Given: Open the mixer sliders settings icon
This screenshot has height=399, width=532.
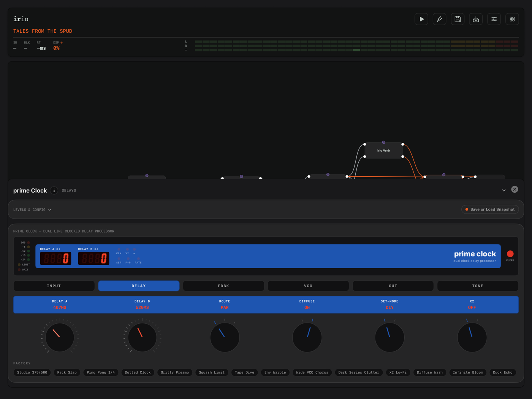Looking at the screenshot, I should 494,19.
